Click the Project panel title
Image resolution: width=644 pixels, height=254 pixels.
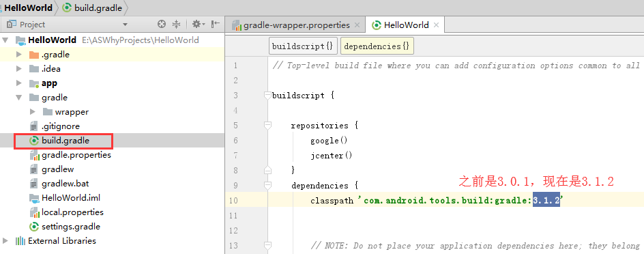[x=32, y=25]
